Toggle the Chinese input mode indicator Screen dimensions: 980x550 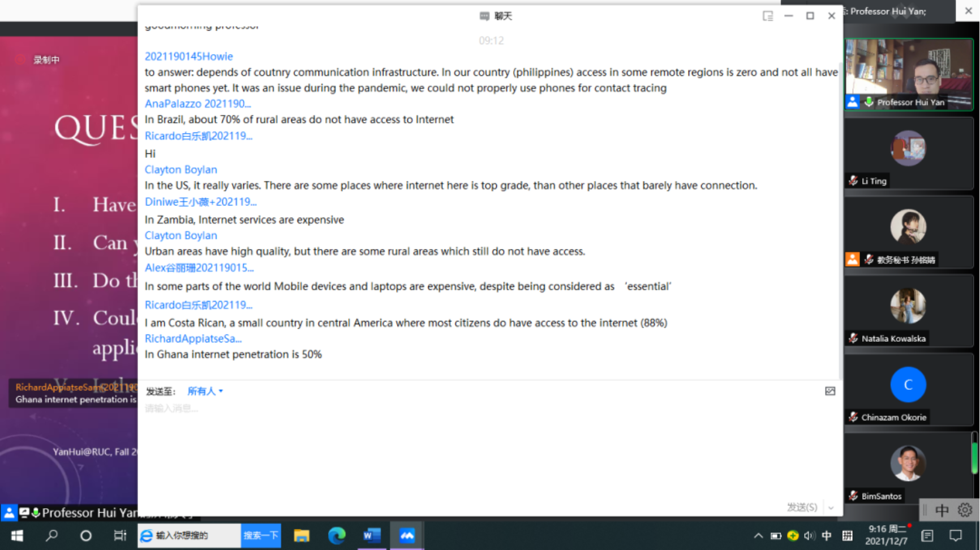tap(826, 535)
